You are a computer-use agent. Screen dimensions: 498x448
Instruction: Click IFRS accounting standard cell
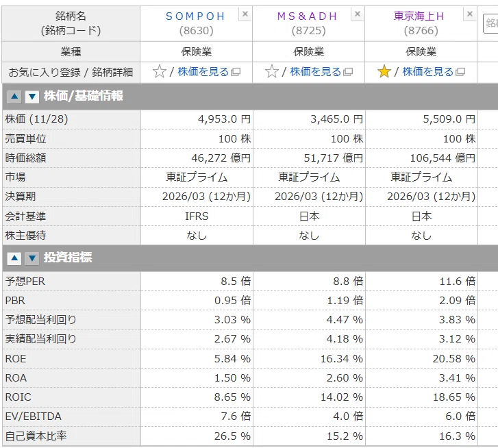coord(197,216)
